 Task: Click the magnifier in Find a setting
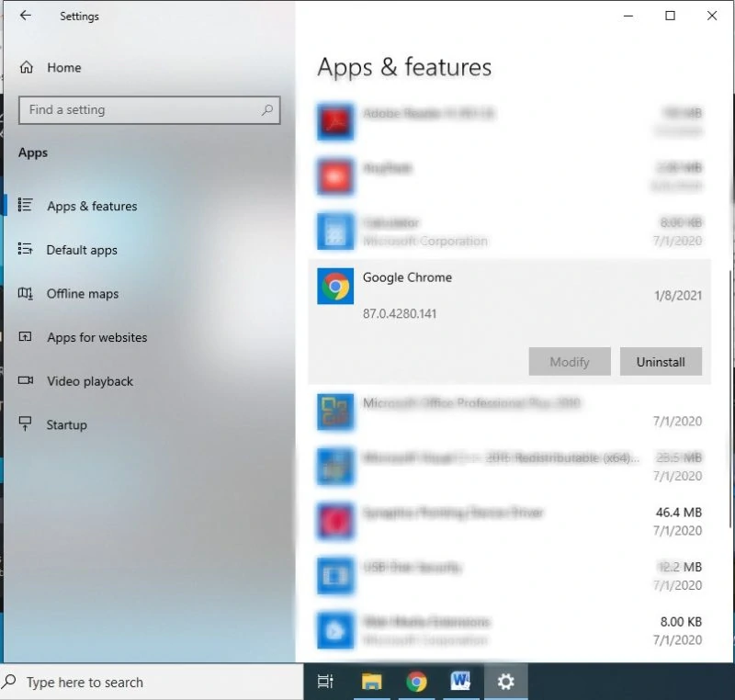267,110
